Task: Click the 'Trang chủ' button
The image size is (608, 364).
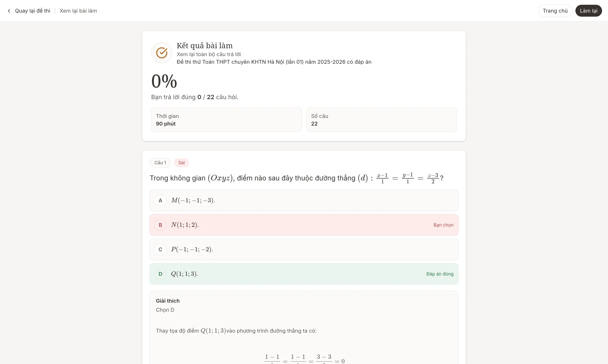Action: click(555, 10)
